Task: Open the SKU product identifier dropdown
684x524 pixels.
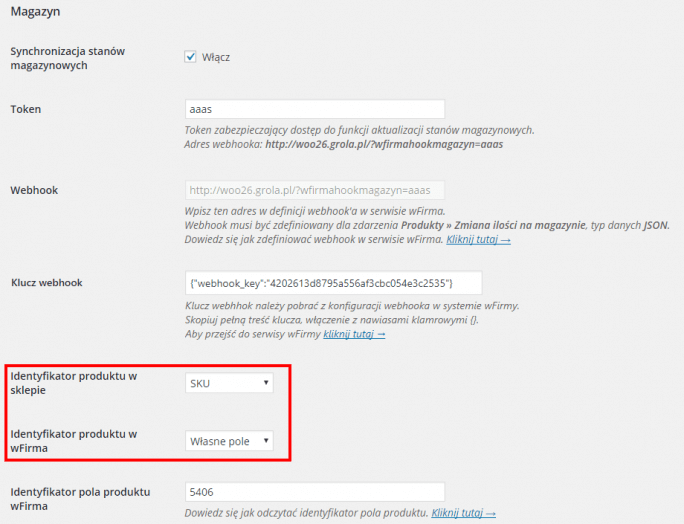Action: [229, 383]
